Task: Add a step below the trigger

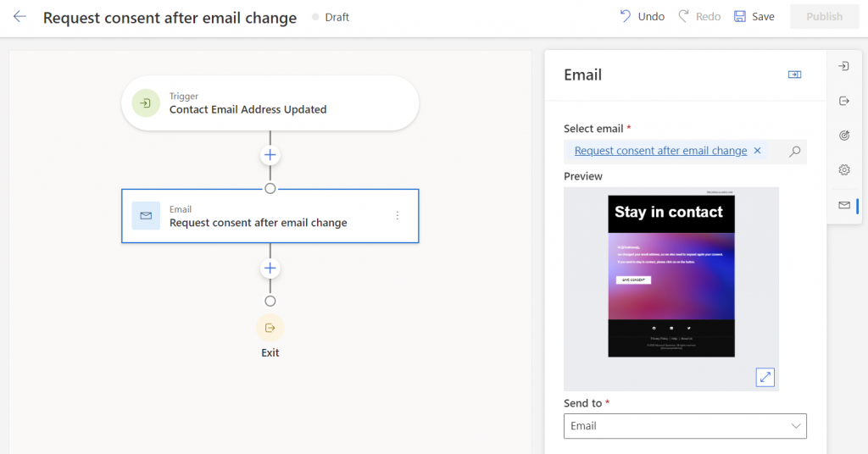Action: coord(270,155)
